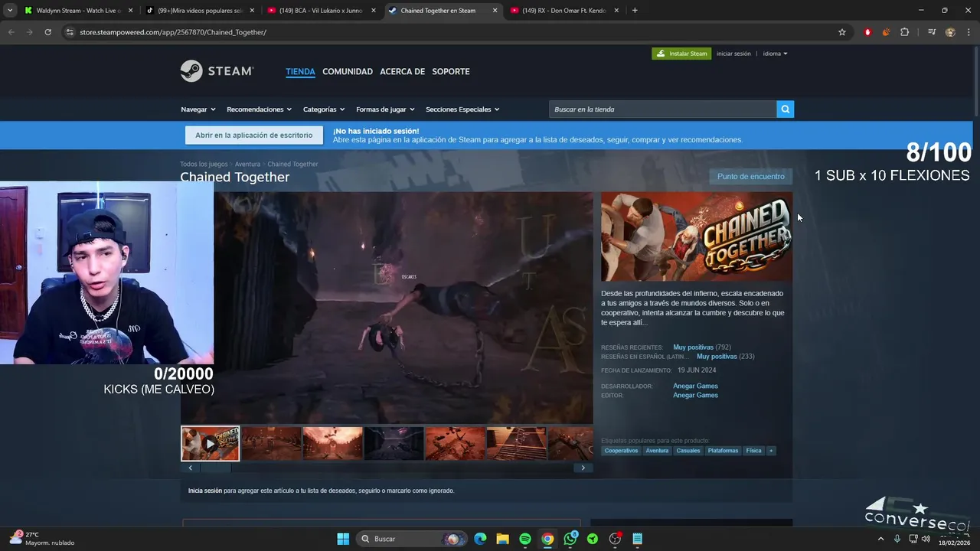Click Abrir en la aplicación de escritorio
This screenshot has height=551, width=980.
pos(253,135)
